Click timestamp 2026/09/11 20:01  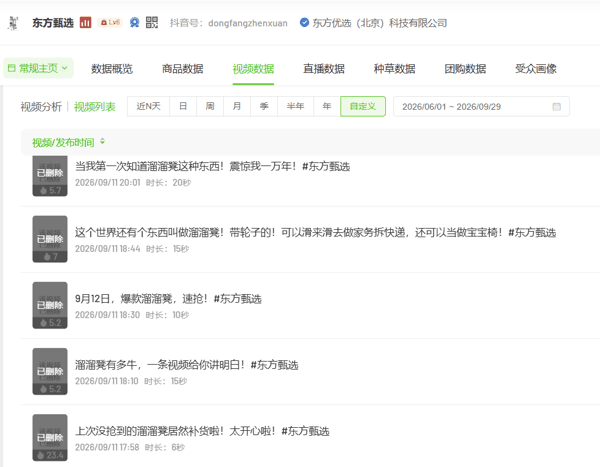click(x=108, y=183)
